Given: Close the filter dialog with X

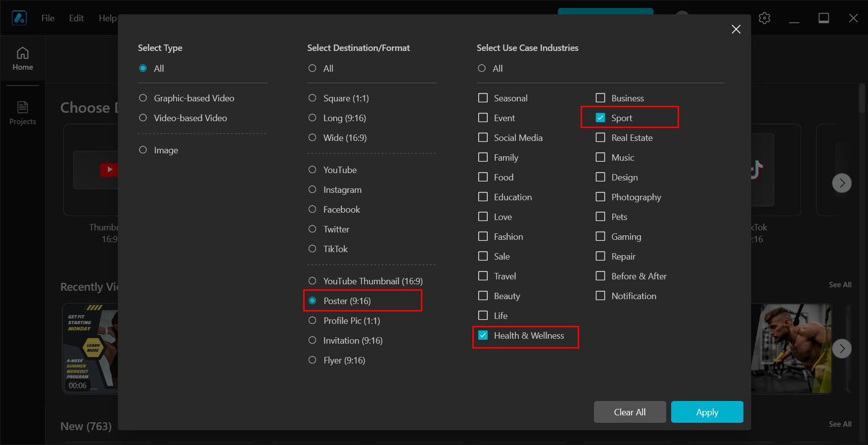Looking at the screenshot, I should click(x=736, y=29).
